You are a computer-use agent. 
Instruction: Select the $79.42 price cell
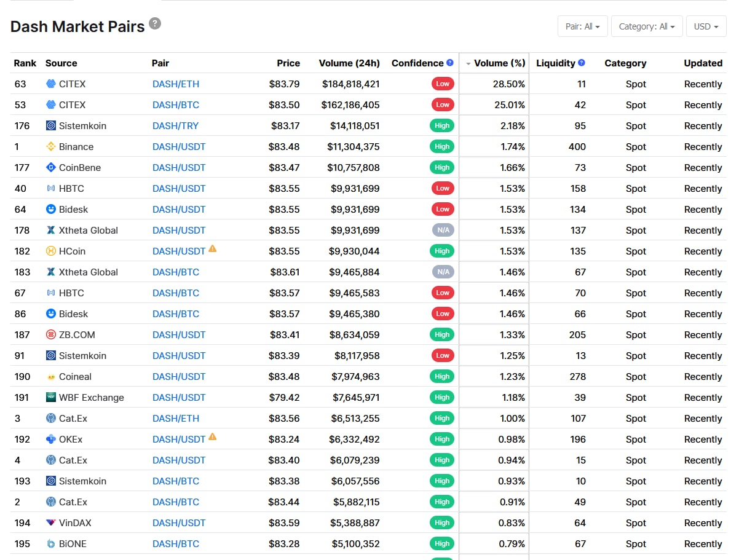click(285, 397)
